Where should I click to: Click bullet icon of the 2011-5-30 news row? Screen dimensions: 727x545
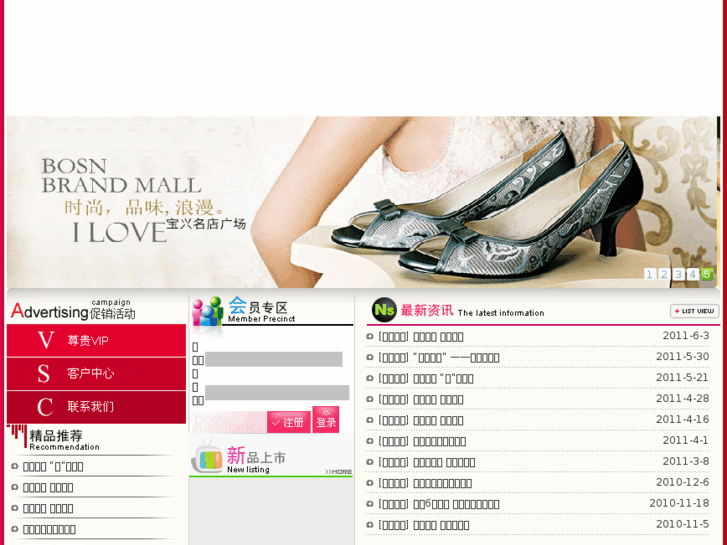(370, 358)
